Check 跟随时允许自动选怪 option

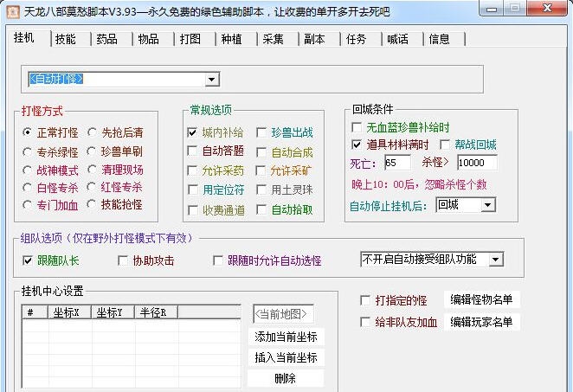218,260
